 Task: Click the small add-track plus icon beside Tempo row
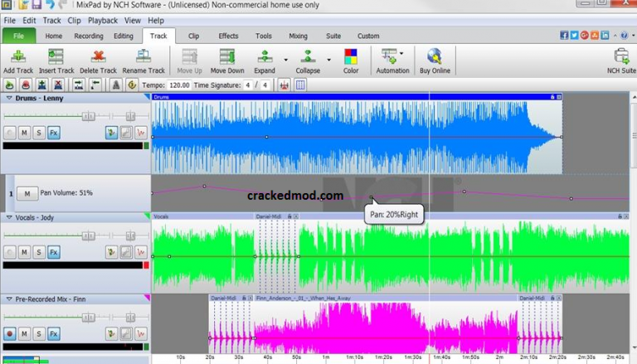click(41, 85)
